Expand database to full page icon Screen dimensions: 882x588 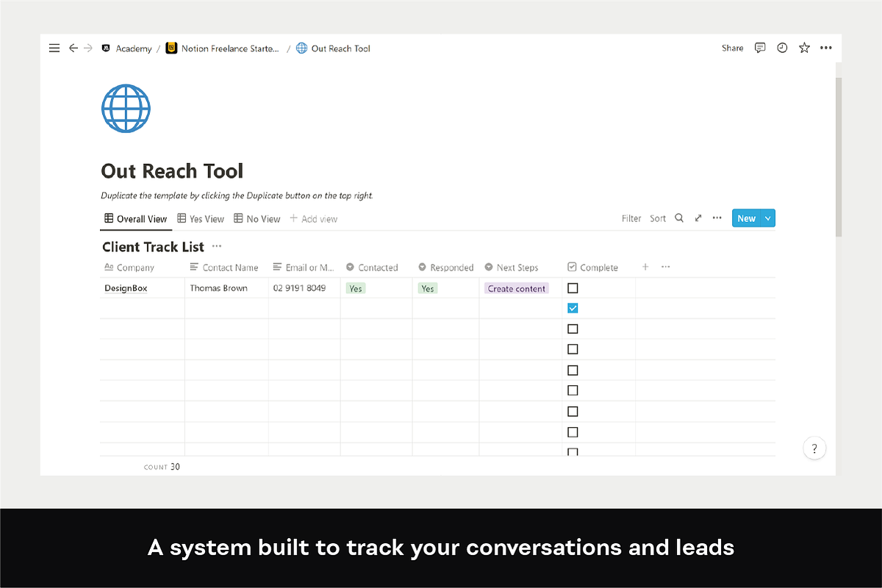point(698,218)
